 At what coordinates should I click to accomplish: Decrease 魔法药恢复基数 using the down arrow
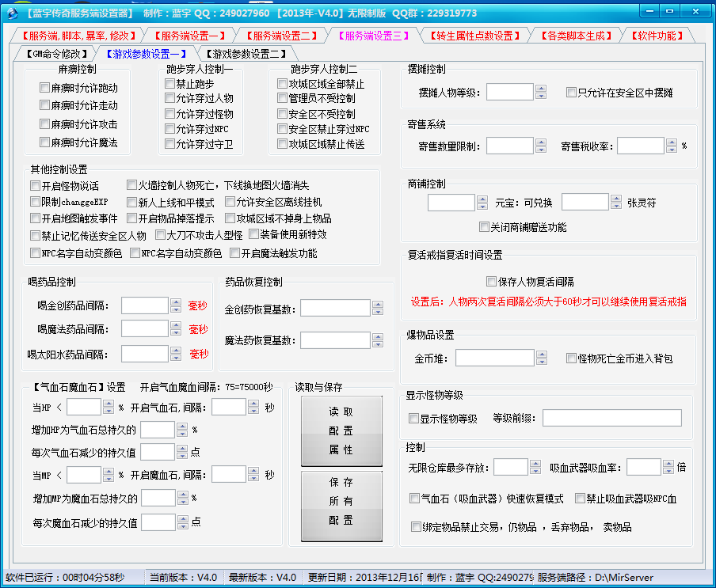pyautogui.click(x=377, y=344)
